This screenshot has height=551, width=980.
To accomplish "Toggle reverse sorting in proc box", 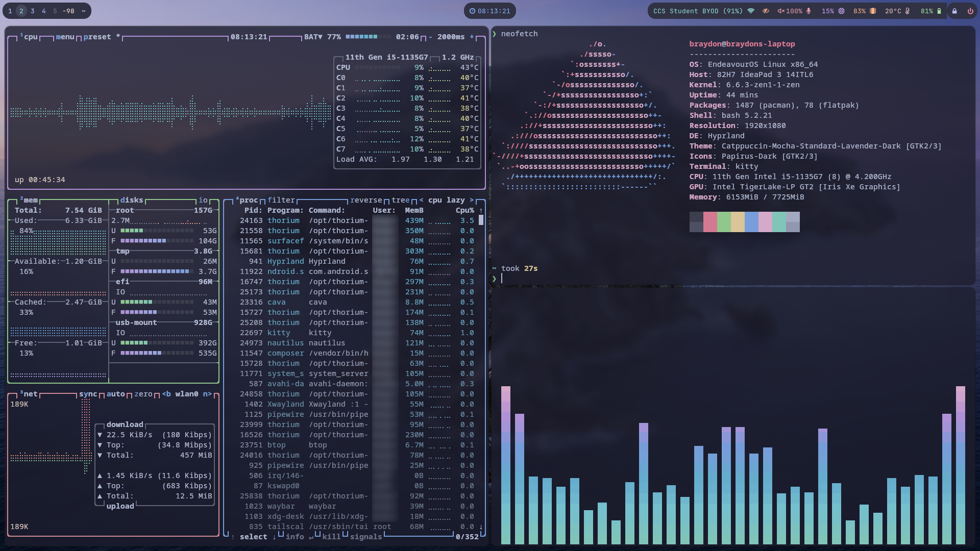I will coord(366,200).
